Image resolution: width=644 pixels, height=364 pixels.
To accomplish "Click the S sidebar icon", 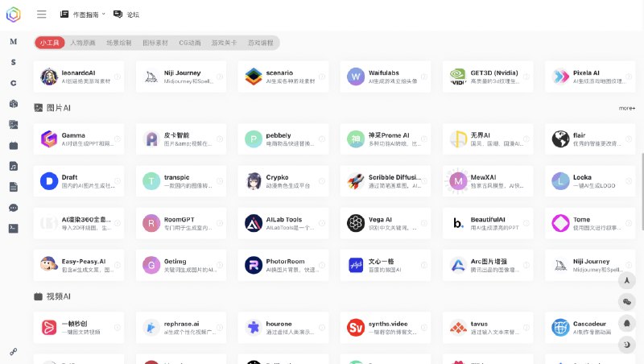I will click(14, 62).
